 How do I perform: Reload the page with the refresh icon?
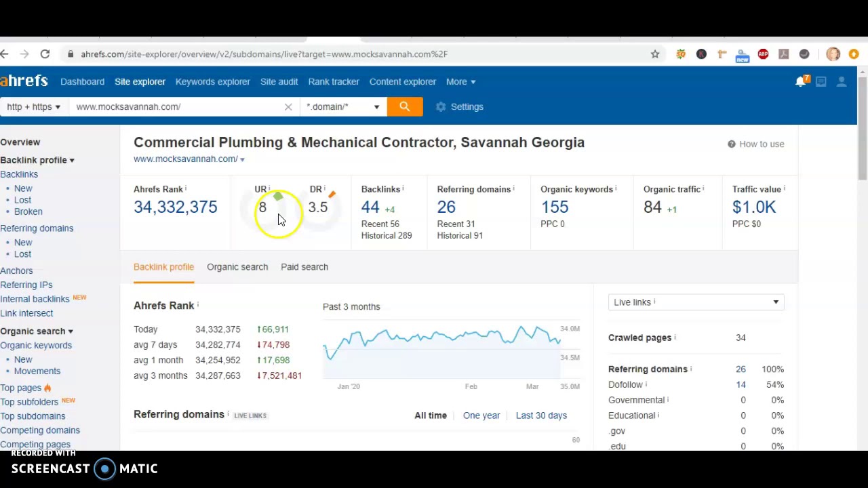pyautogui.click(x=45, y=54)
